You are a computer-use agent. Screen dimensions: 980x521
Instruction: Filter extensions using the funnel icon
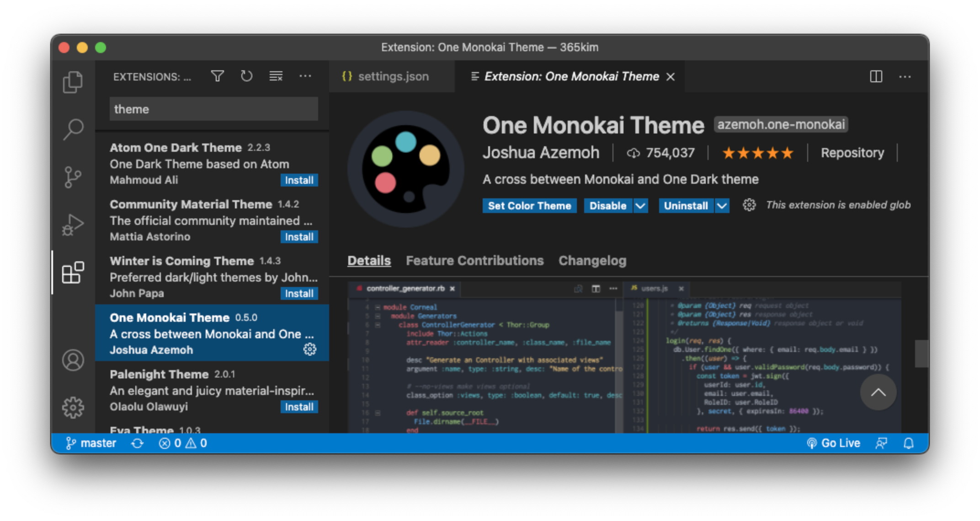tap(218, 76)
